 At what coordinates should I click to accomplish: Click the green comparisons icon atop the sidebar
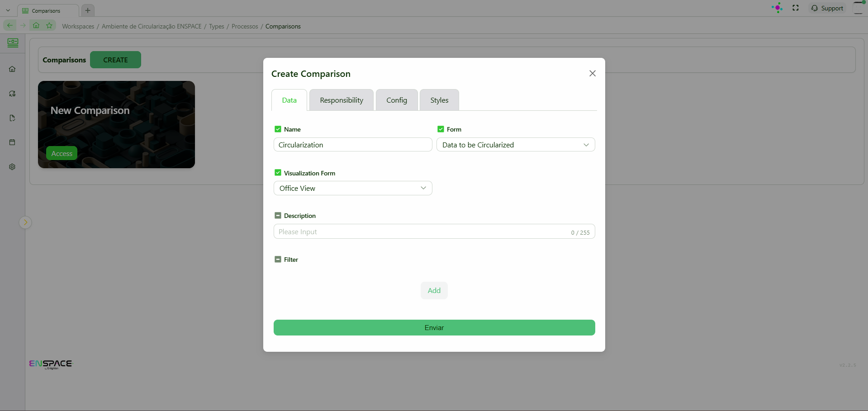pyautogui.click(x=13, y=43)
